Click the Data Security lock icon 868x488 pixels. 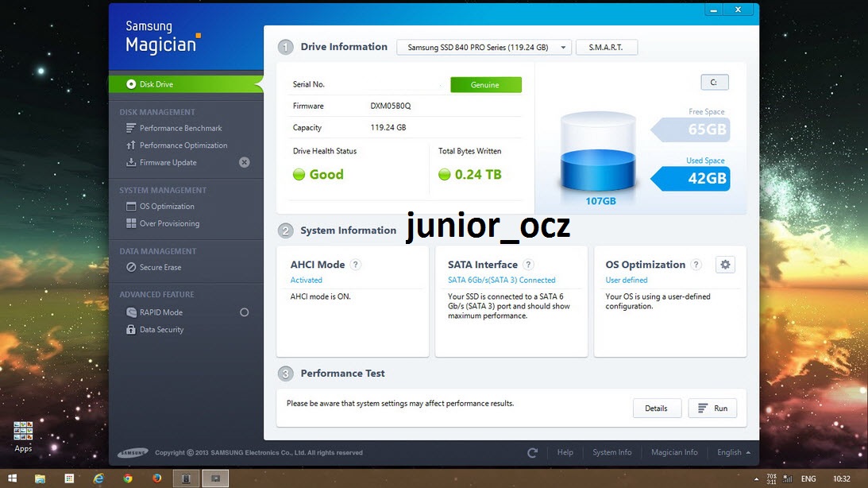[131, 330]
